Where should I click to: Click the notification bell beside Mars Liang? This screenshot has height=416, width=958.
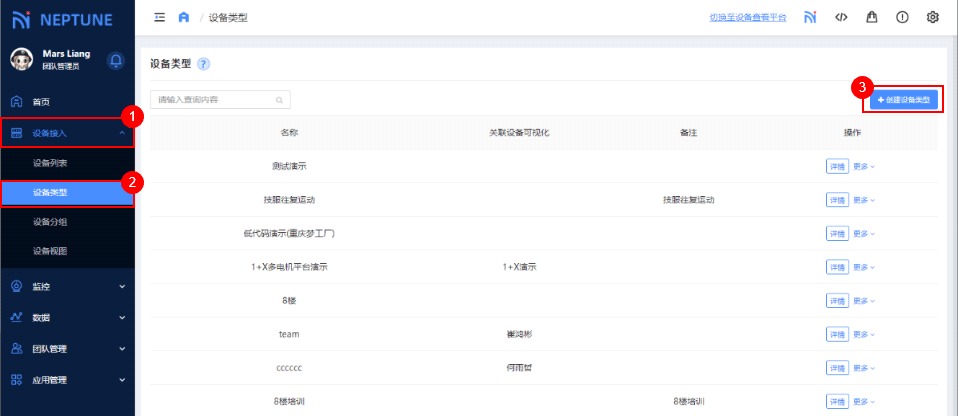pyautogui.click(x=115, y=61)
